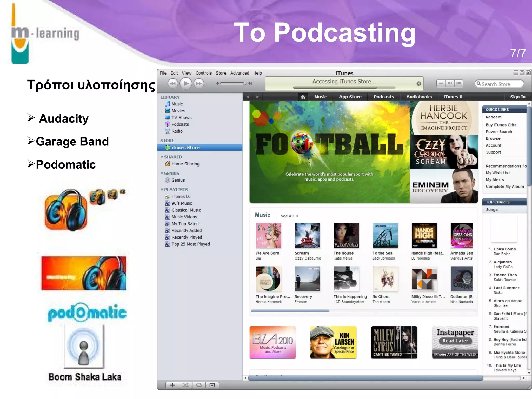Click the Fast Forward button
Image resolution: width=532 pixels, height=399 pixels.
[199, 84]
